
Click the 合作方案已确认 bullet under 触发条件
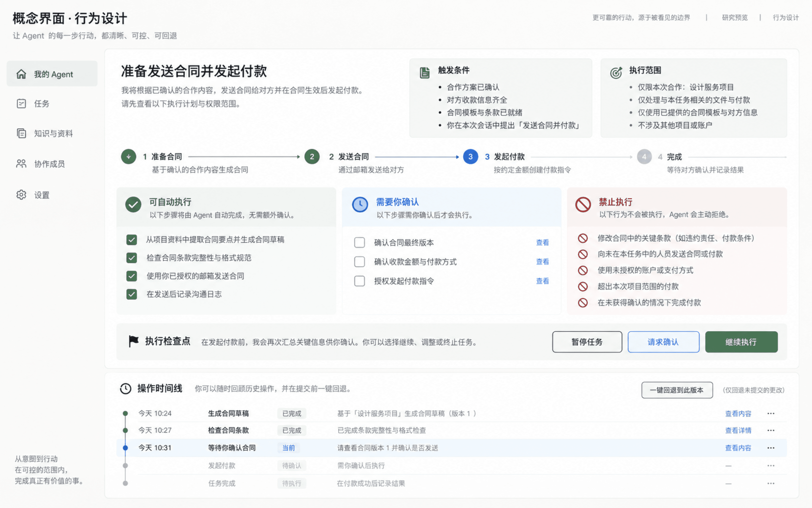pos(473,87)
